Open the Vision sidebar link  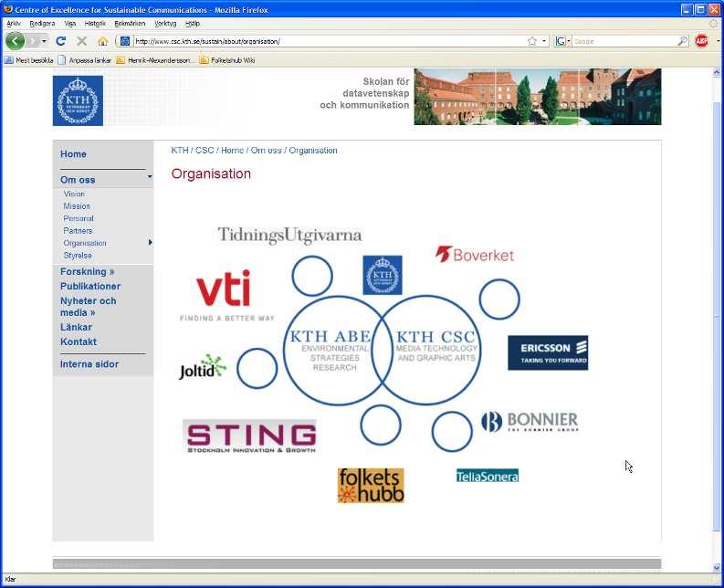[x=74, y=194]
